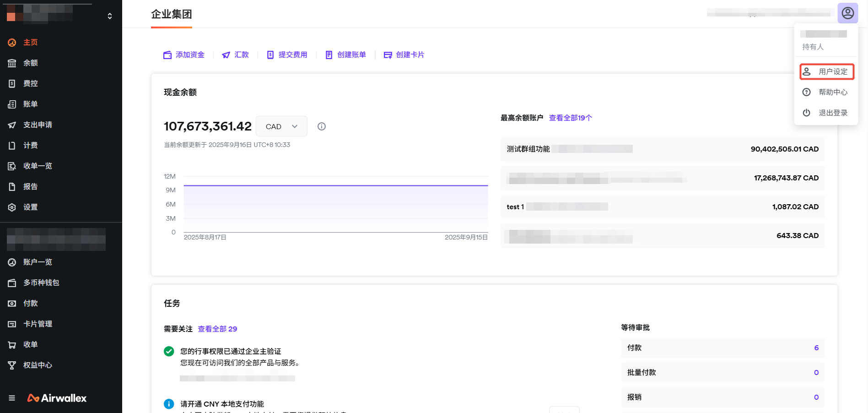This screenshot has height=413, width=868.
Task: Click the Airwallex logo
Action: pos(57,398)
